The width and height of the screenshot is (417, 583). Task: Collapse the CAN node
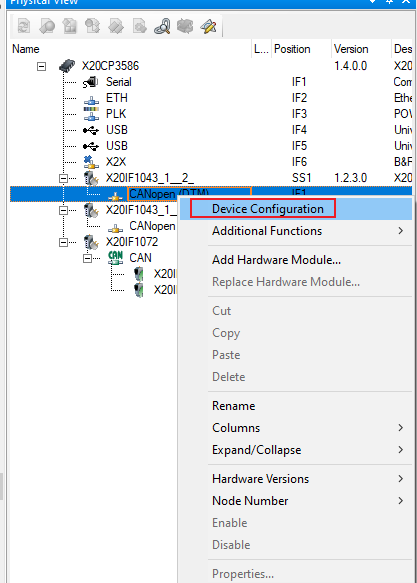[x=87, y=258]
